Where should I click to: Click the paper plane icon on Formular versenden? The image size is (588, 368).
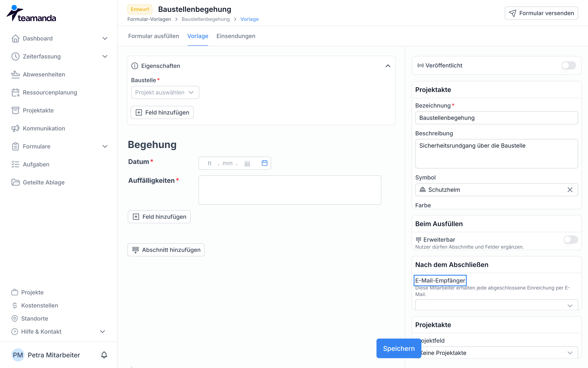click(512, 13)
